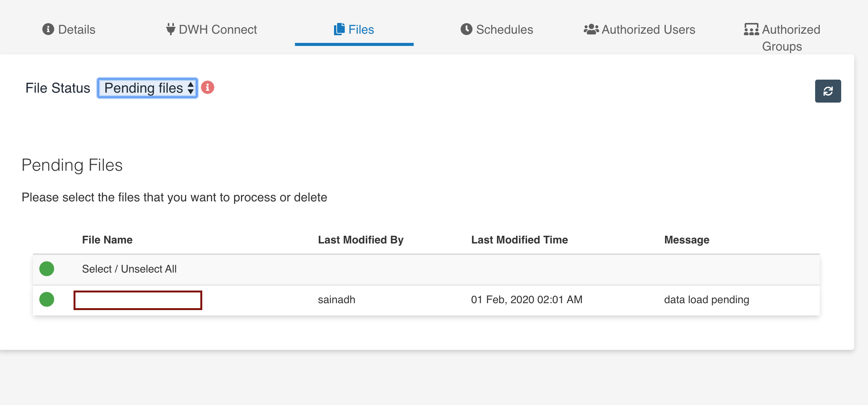Viewport: 868px width, 405px height.
Task: Click the redacted file name field in the row
Action: coord(138,300)
